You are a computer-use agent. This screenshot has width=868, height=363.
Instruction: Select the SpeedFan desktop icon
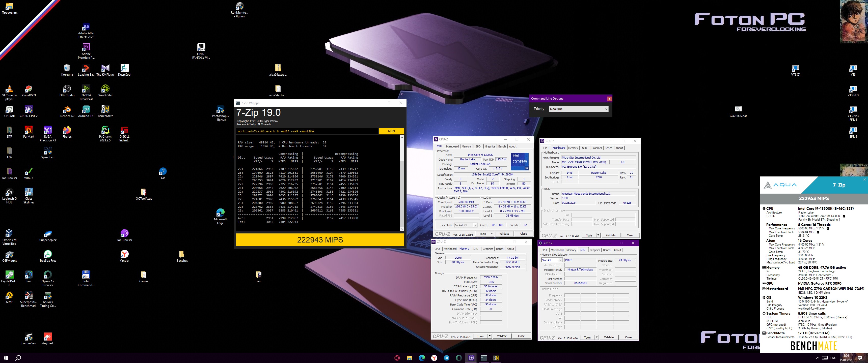click(x=48, y=153)
